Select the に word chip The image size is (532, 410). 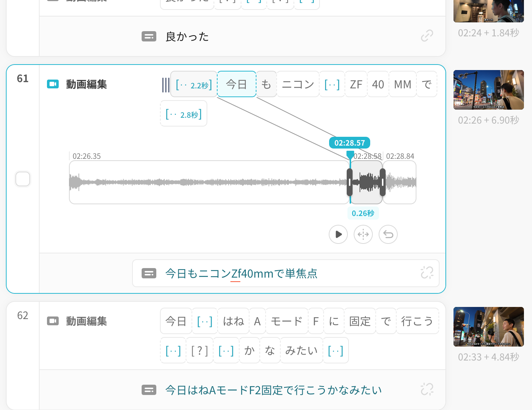click(334, 321)
